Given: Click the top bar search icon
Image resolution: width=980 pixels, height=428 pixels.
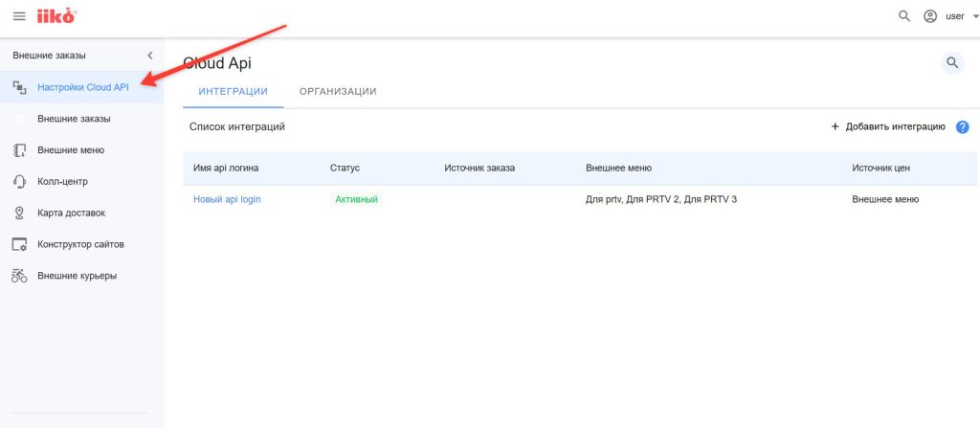Looking at the screenshot, I should click(904, 16).
